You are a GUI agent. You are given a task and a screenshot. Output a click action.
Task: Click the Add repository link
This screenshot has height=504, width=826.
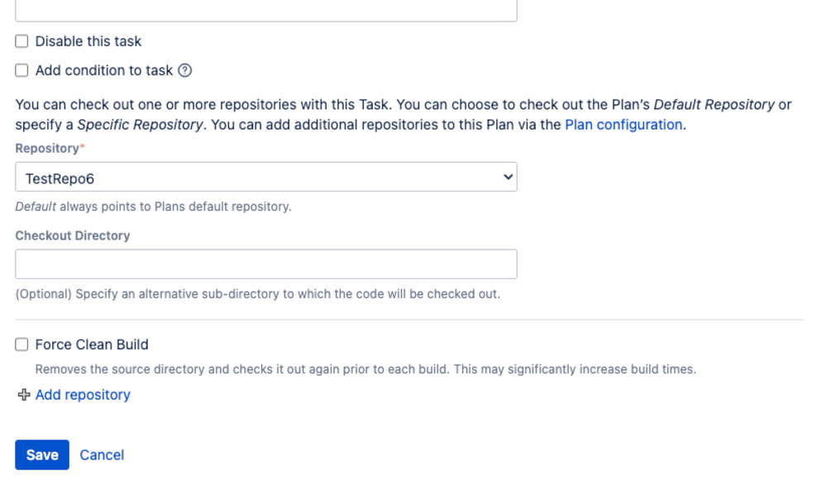click(83, 394)
